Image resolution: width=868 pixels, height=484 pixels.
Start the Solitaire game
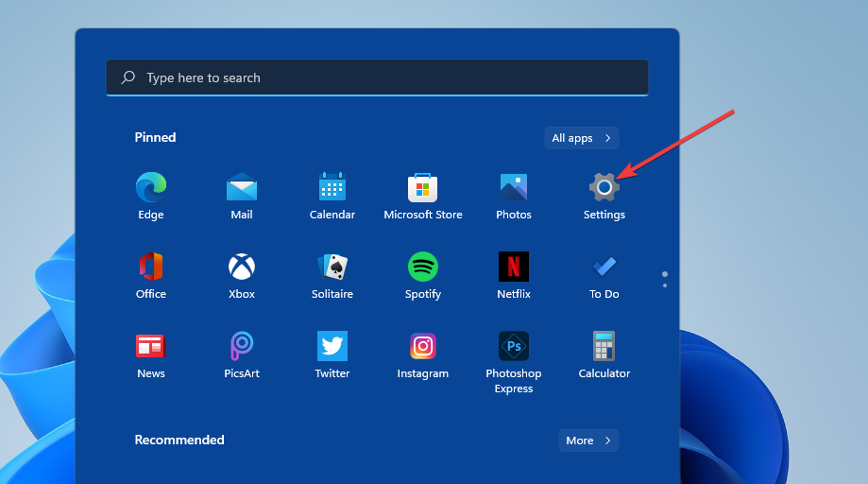click(x=332, y=275)
